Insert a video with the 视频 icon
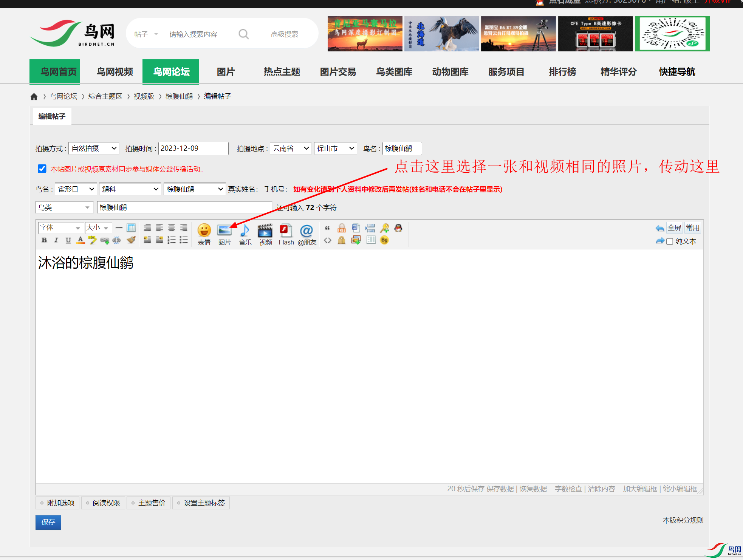This screenshot has width=743, height=560. pyautogui.click(x=265, y=230)
